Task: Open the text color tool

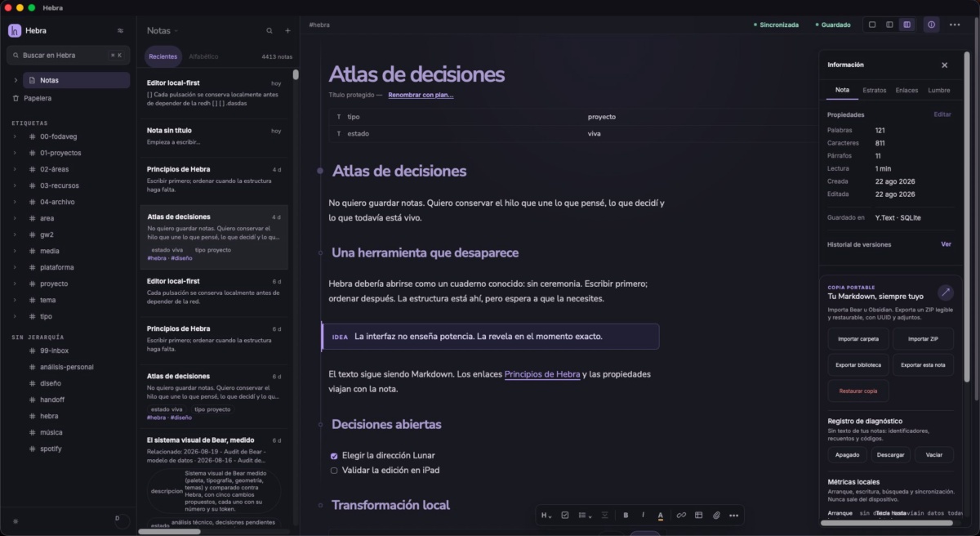Action: (661, 515)
